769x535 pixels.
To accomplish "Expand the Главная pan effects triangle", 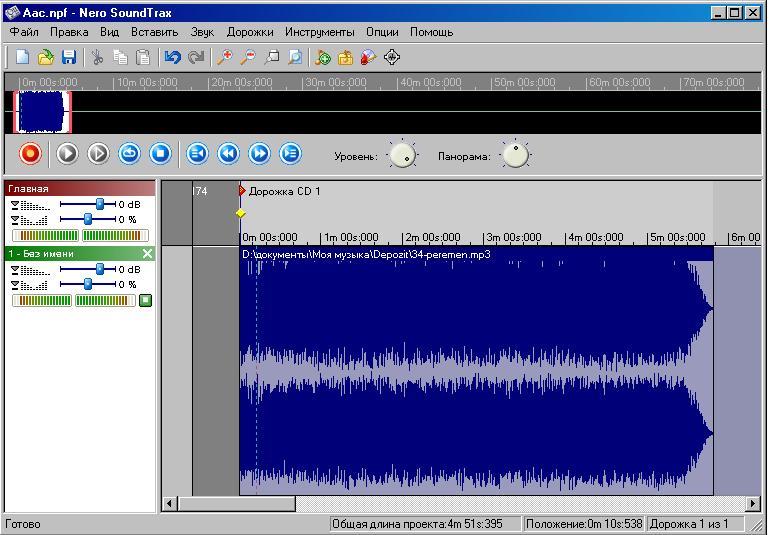I will [15, 220].
